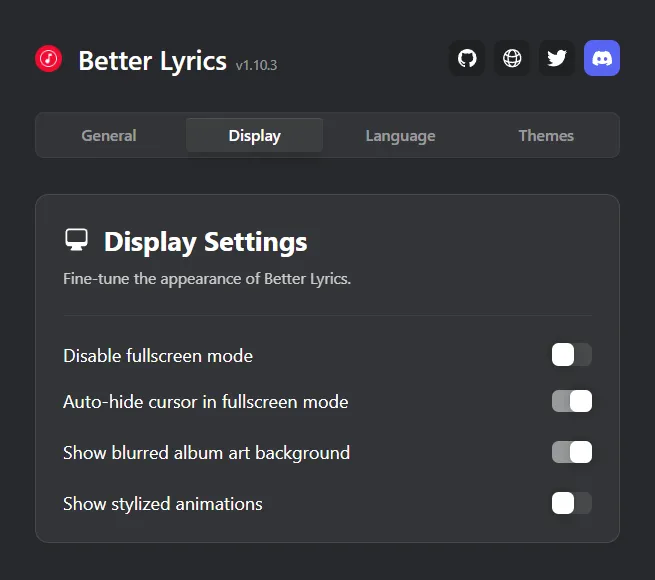This screenshot has width=655, height=580.
Task: Click the Disable fullscreen mode label
Action: pos(158,356)
